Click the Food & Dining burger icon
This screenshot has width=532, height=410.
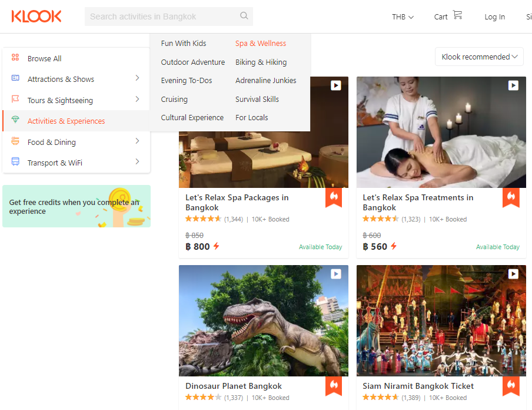pos(15,141)
